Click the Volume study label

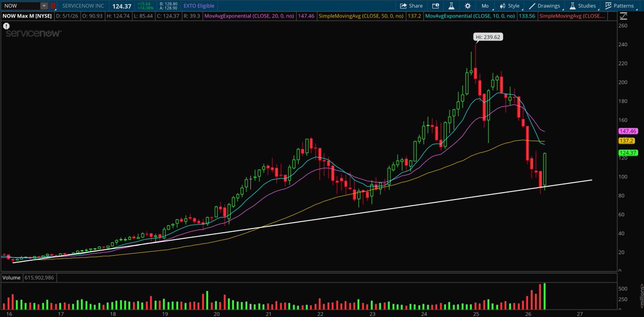[x=11, y=278]
